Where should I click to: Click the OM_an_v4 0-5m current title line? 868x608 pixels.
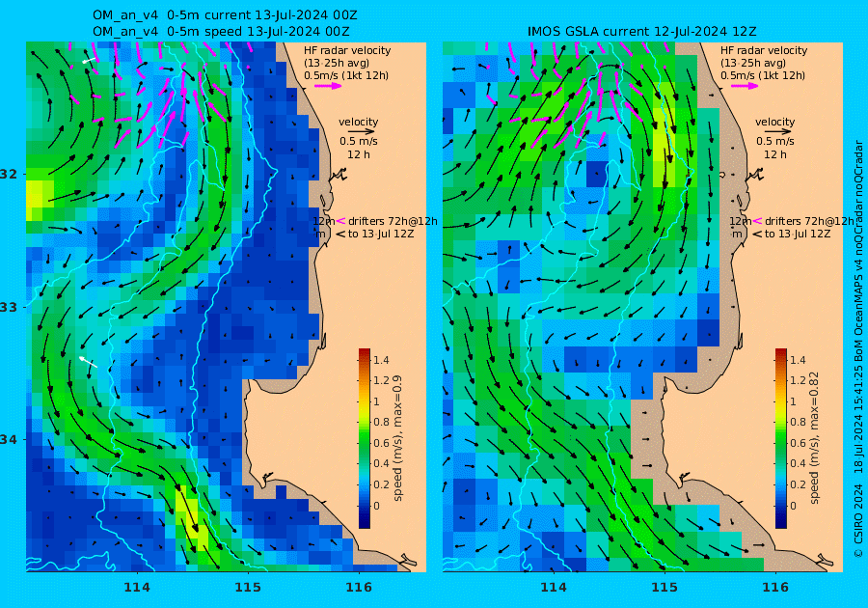225,14
